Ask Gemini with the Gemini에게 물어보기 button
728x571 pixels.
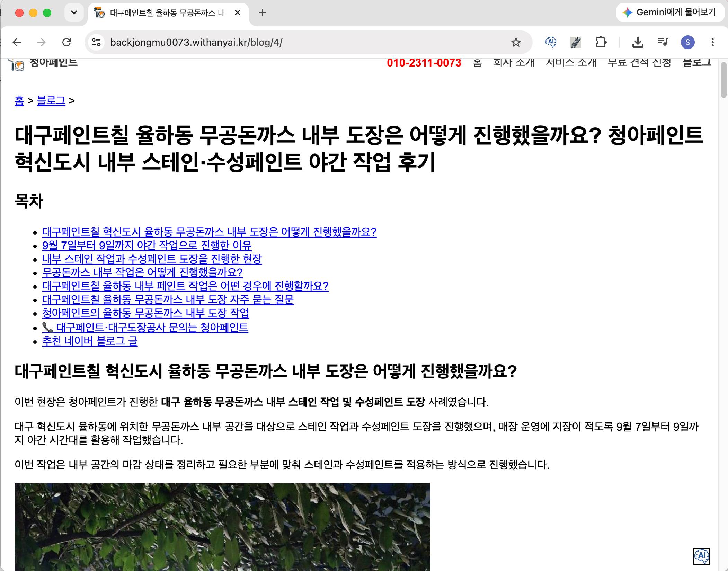670,12
